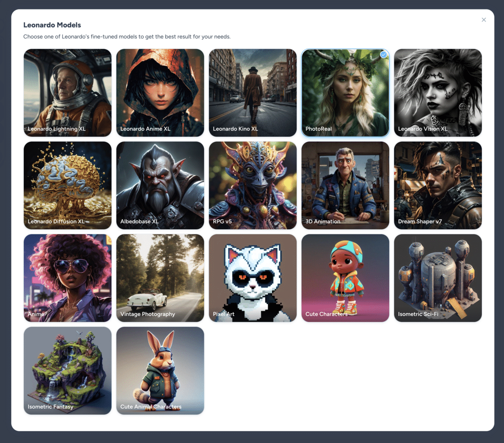Screen dimensions: 504x443
Task: Click the Leonardo Models heading
Action: point(52,25)
